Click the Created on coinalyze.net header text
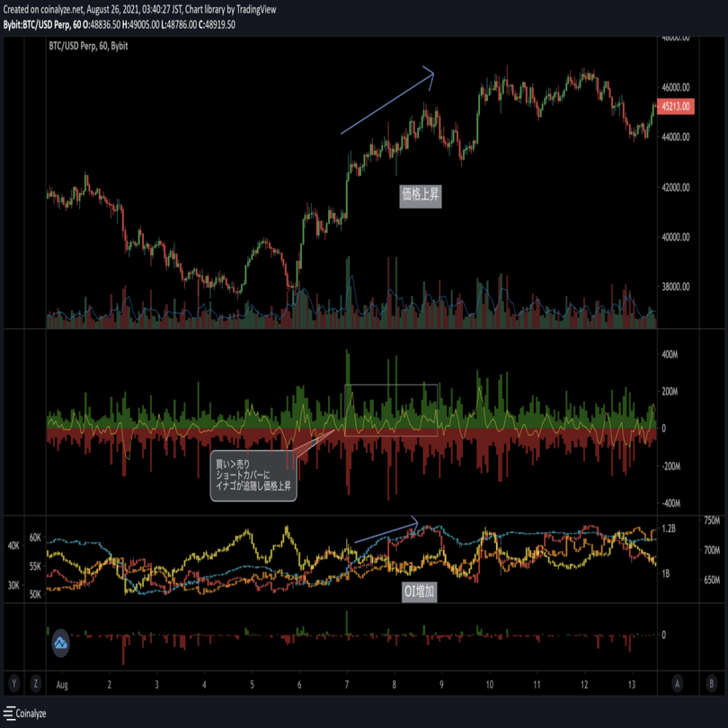The width and height of the screenshot is (728, 728). pyautogui.click(x=139, y=9)
